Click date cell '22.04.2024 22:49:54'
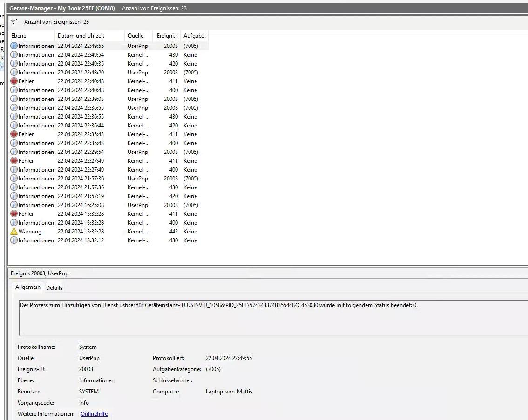 [81, 55]
